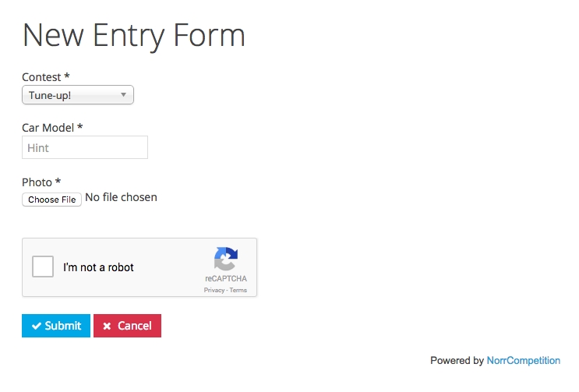Focus the Car Model hint field
579x392 pixels.
pos(85,147)
